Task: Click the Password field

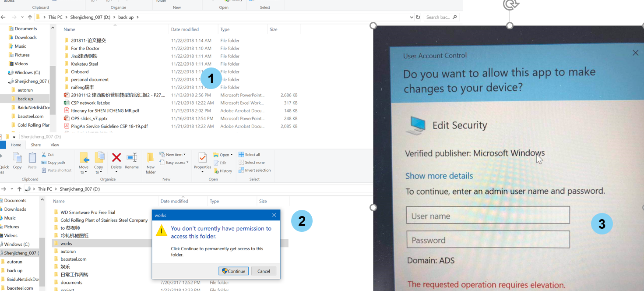Action: [488, 240]
